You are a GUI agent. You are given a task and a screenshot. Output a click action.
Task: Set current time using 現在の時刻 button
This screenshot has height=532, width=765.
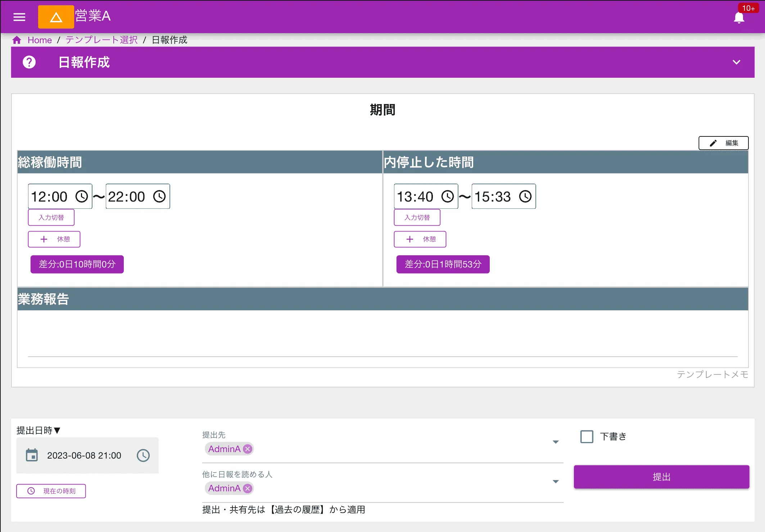[51, 491]
